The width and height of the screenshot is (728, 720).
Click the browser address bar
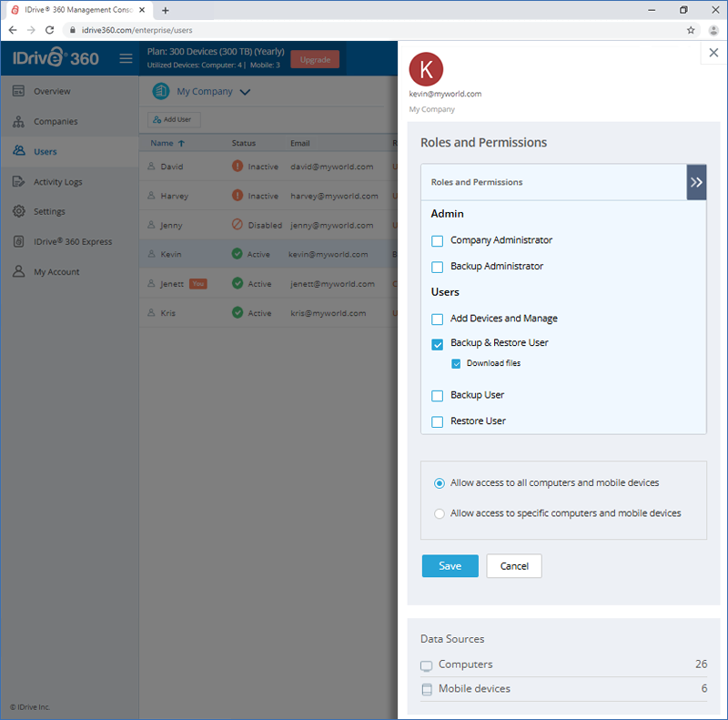pos(379,30)
